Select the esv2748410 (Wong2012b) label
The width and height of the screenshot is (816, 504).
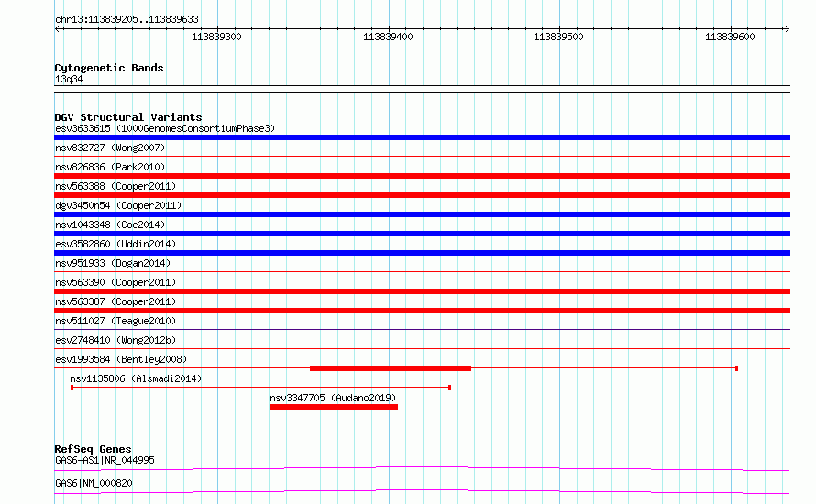tap(116, 340)
